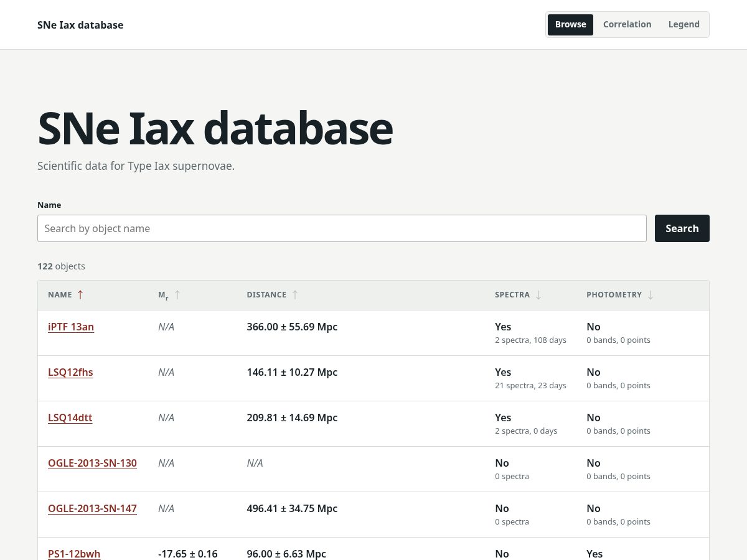The height and width of the screenshot is (560, 747).
Task: Open the Correlation tab
Action: [627, 25]
